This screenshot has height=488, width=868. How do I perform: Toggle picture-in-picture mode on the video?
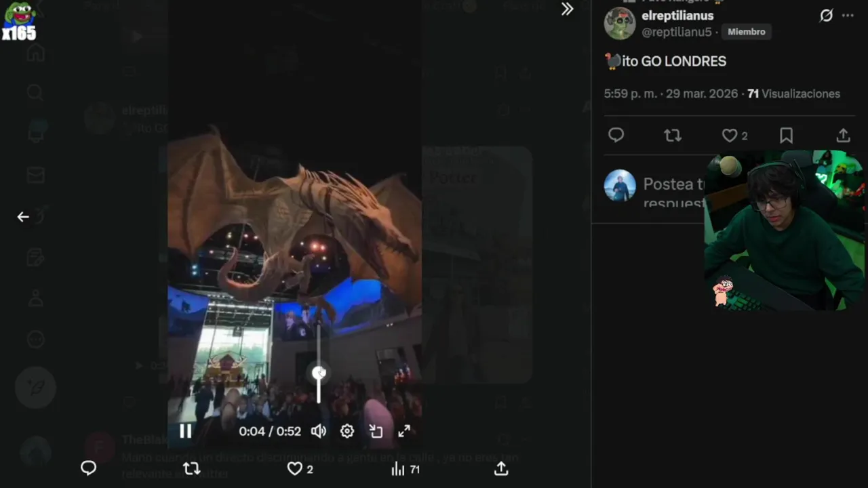[x=376, y=431]
